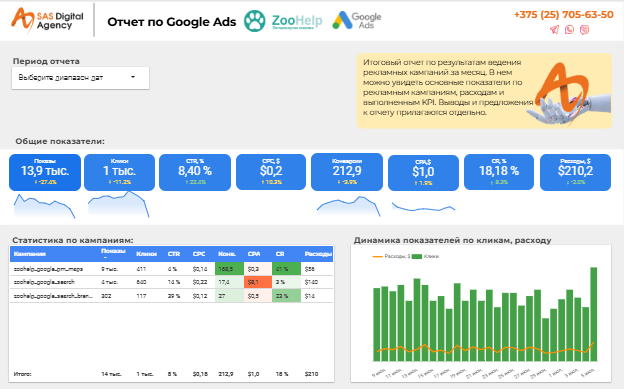
Task: Click the Конверсии sparkline chart
Action: (348, 206)
